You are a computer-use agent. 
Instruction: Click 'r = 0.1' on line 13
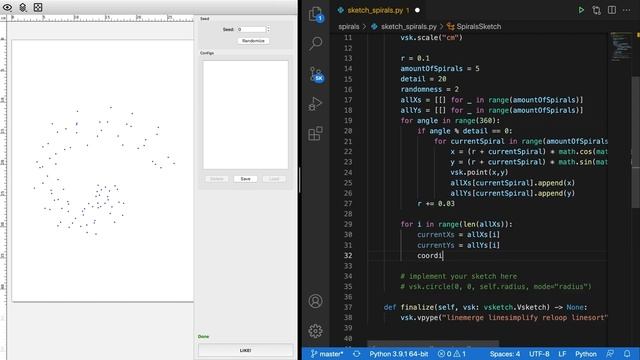415,58
